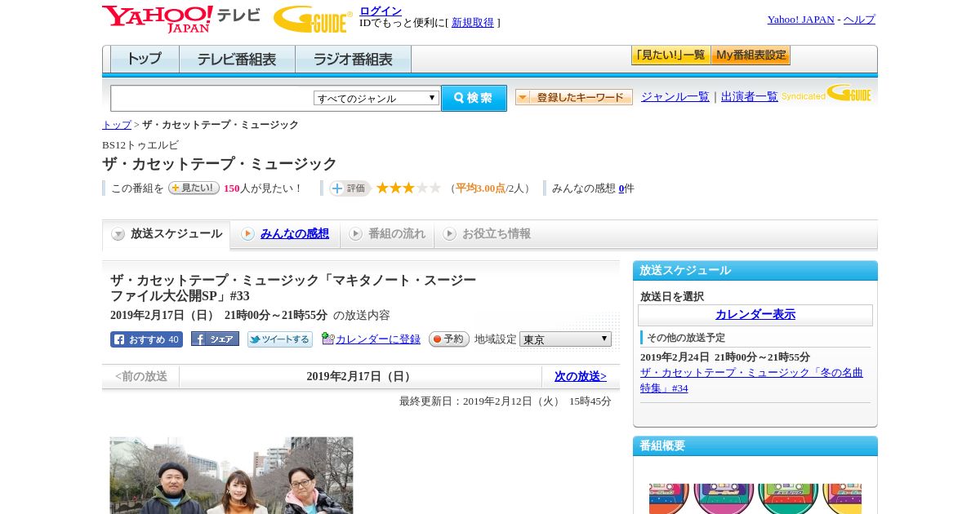980x514 pixels.
Task: Open the カレンダーに登録 link
Action: click(378, 339)
